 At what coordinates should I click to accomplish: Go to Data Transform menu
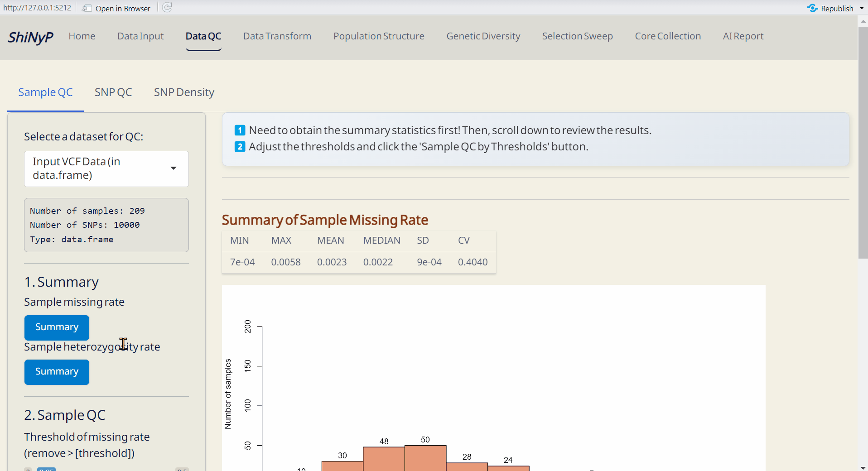tap(277, 36)
